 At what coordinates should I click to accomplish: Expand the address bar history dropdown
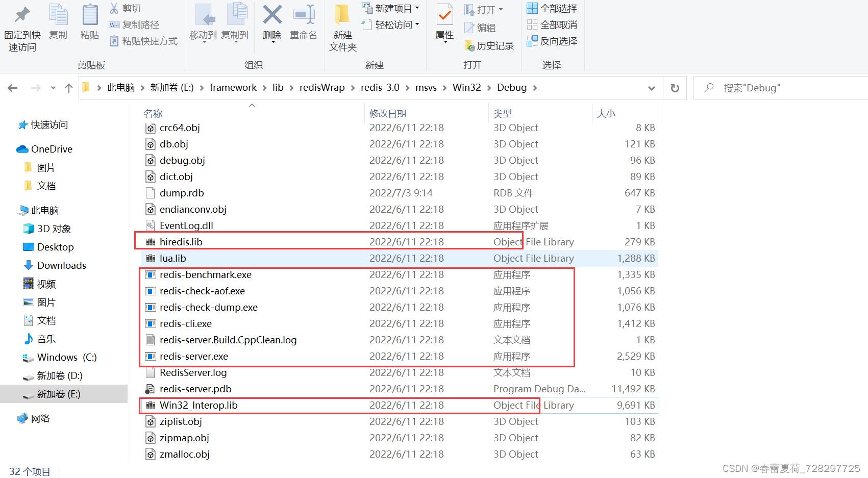click(x=651, y=88)
